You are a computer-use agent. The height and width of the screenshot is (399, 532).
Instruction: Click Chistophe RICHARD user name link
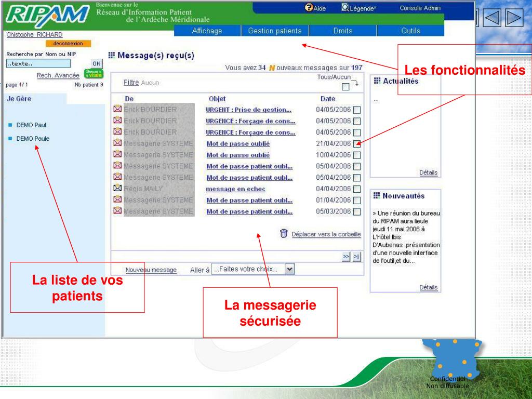[34, 35]
